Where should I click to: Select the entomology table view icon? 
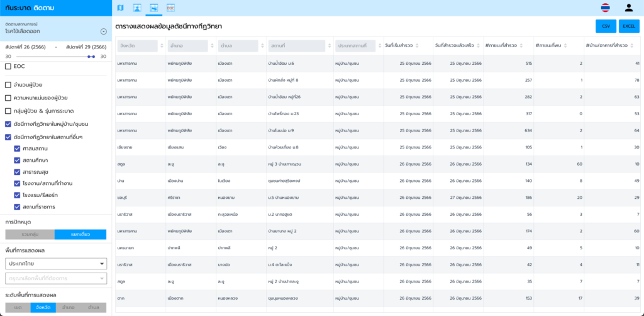pyautogui.click(x=153, y=8)
